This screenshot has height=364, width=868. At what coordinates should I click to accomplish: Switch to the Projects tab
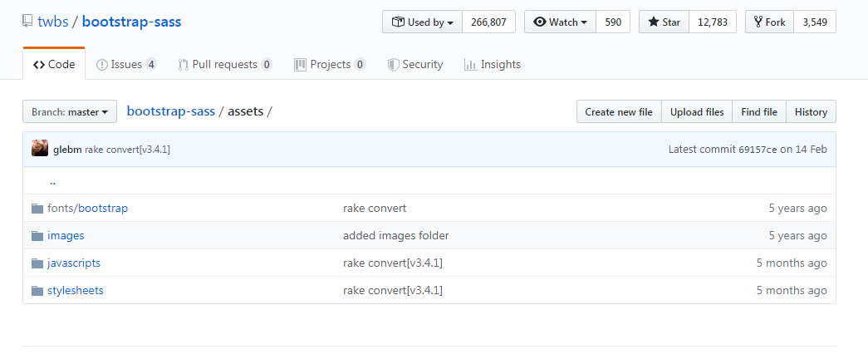pyautogui.click(x=330, y=64)
